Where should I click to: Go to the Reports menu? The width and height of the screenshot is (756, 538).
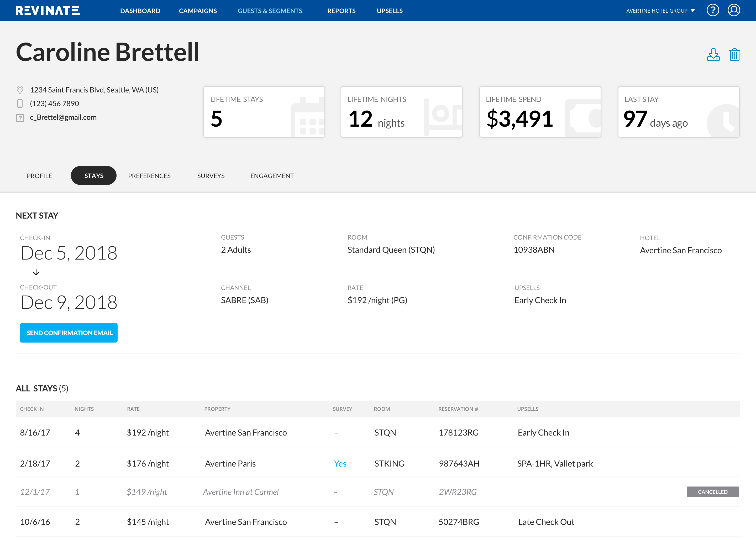point(341,11)
